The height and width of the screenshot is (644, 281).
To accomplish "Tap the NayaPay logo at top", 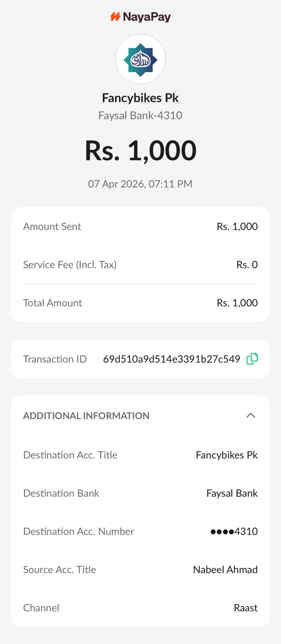I will click(140, 17).
